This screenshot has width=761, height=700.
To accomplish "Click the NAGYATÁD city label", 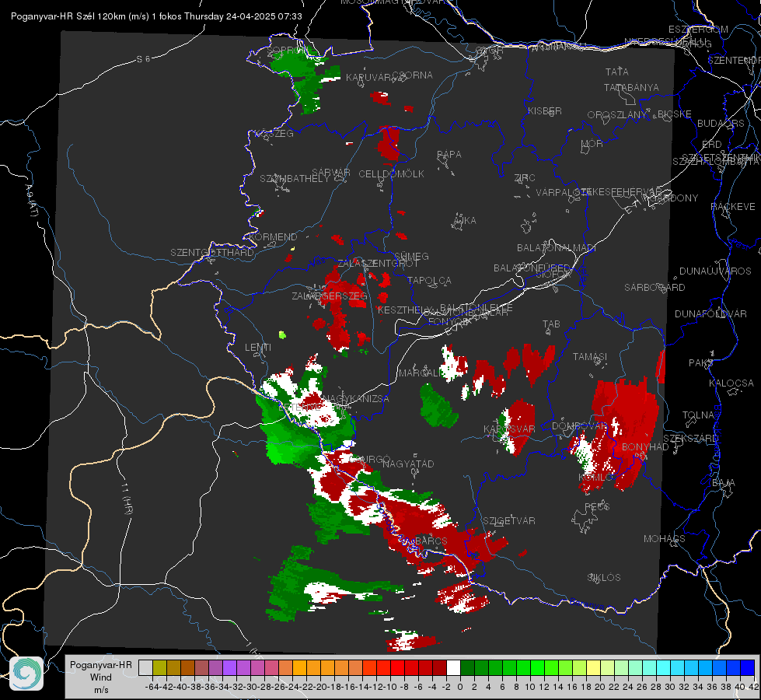I will pyautogui.click(x=408, y=464).
